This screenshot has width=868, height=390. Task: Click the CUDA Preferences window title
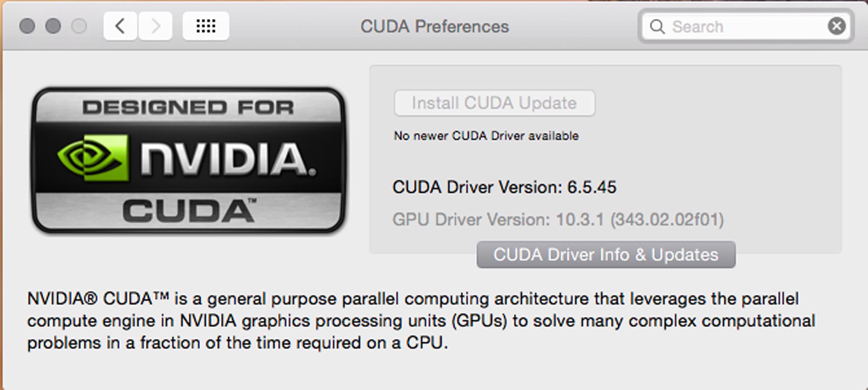[434, 26]
